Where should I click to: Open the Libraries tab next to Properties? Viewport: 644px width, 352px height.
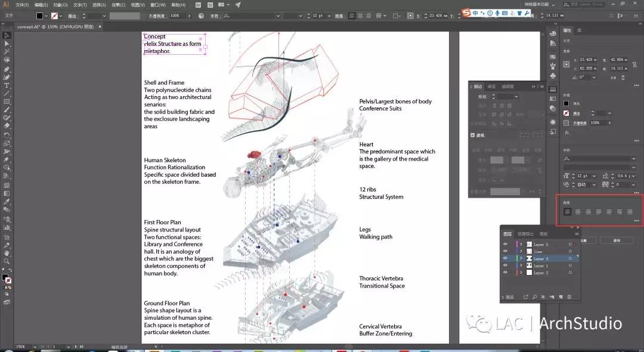pos(579,30)
